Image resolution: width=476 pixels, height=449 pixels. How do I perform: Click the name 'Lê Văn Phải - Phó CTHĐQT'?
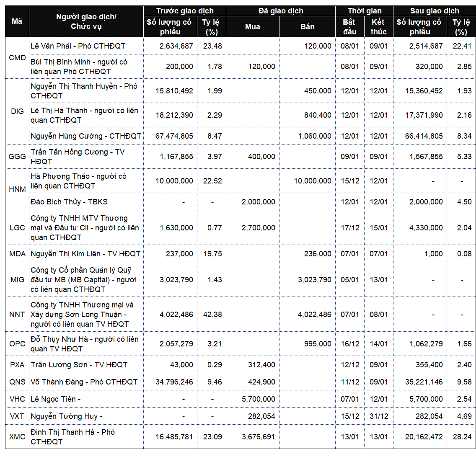[x=78, y=46]
